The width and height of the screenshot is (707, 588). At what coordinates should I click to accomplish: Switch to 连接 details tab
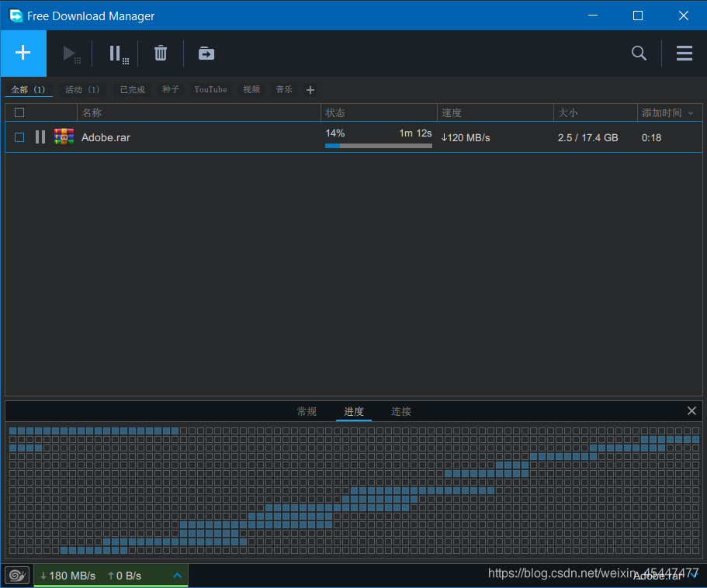(401, 411)
